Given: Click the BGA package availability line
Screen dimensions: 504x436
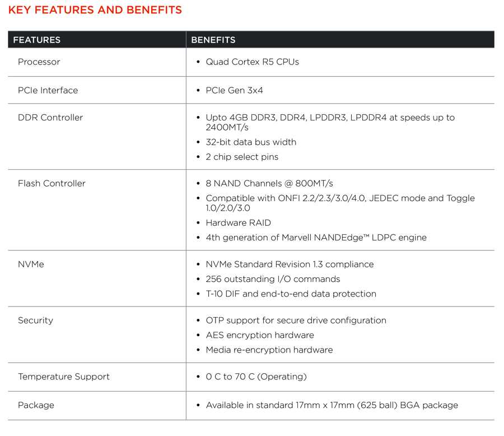Looking at the screenshot, I should tap(332, 405).
